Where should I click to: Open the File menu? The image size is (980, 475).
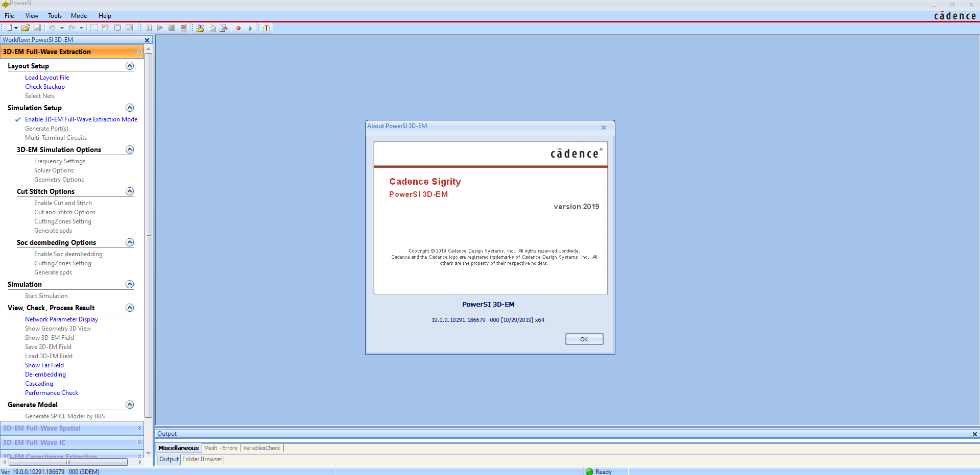pyautogui.click(x=9, y=16)
